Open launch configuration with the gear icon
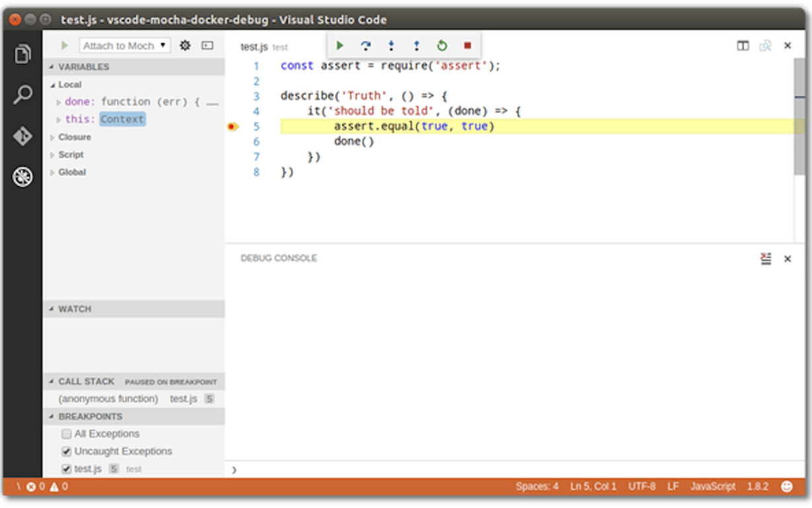 coord(184,45)
